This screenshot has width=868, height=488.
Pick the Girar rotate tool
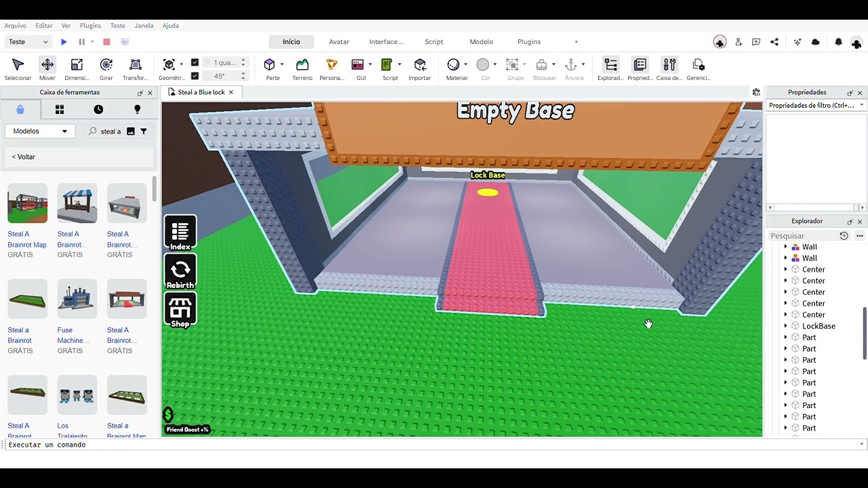pos(106,69)
